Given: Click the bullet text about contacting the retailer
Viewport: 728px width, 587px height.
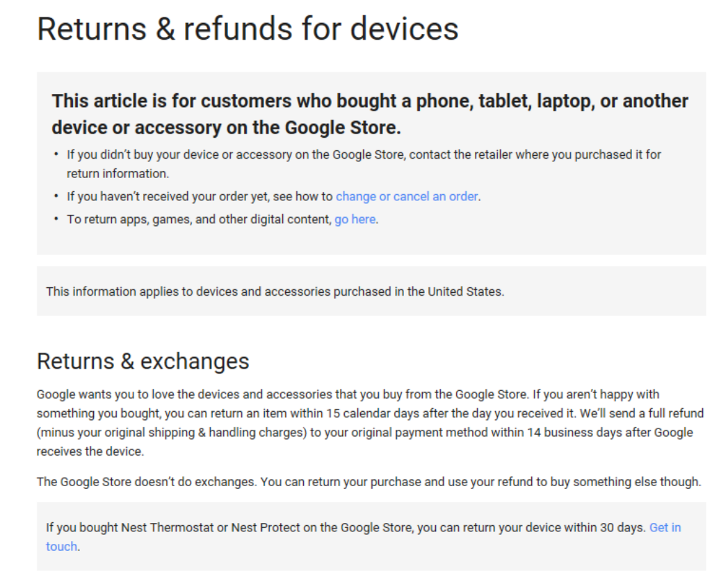Looking at the screenshot, I should [x=364, y=164].
